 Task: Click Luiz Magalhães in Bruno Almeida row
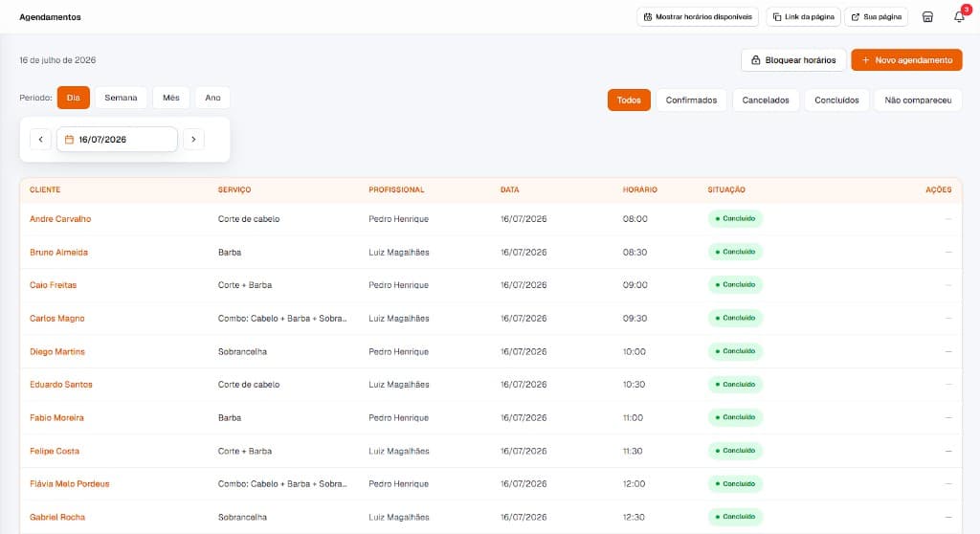tap(399, 252)
